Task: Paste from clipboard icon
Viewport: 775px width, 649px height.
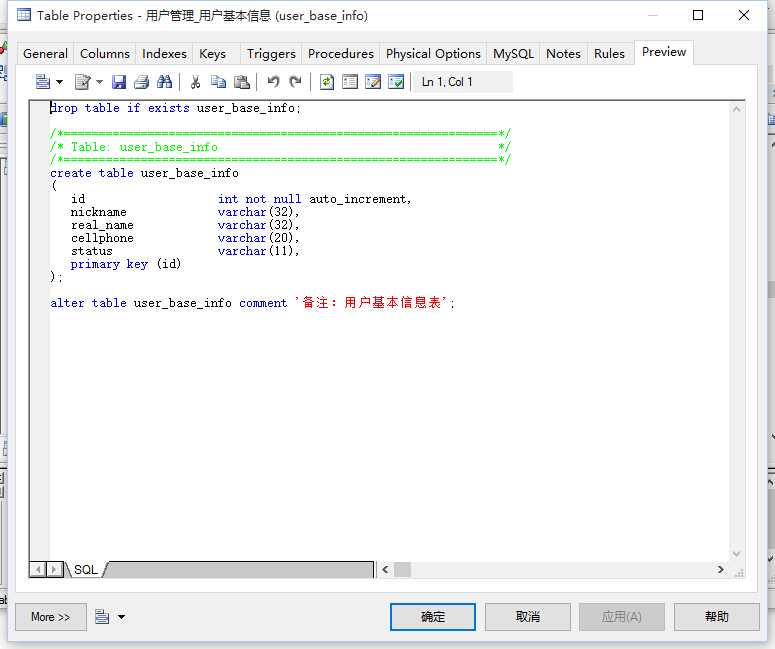Action: 242,82
